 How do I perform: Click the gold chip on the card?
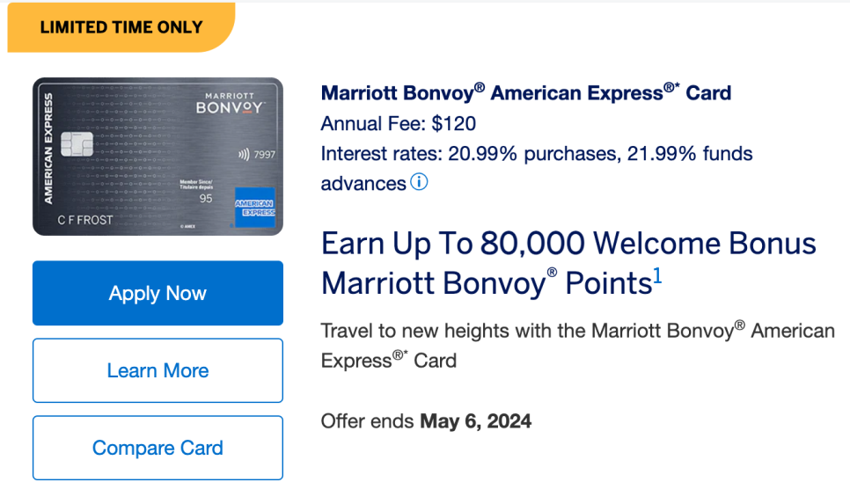coord(77,143)
